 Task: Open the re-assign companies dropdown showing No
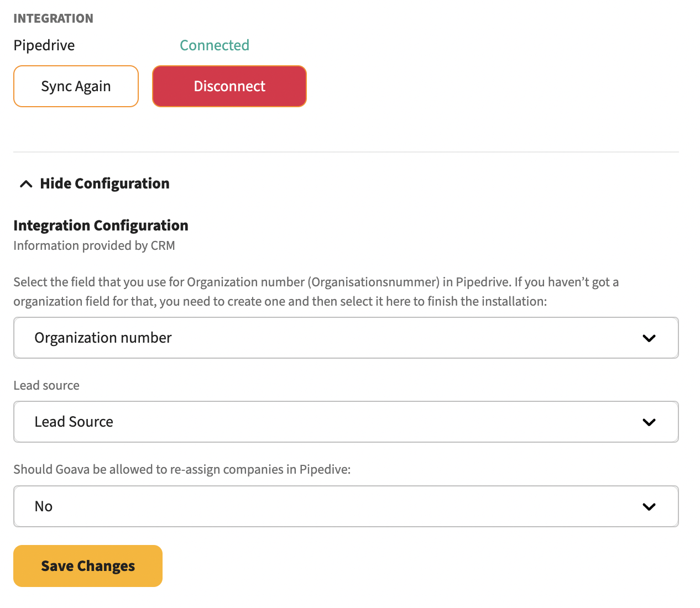[346, 506]
